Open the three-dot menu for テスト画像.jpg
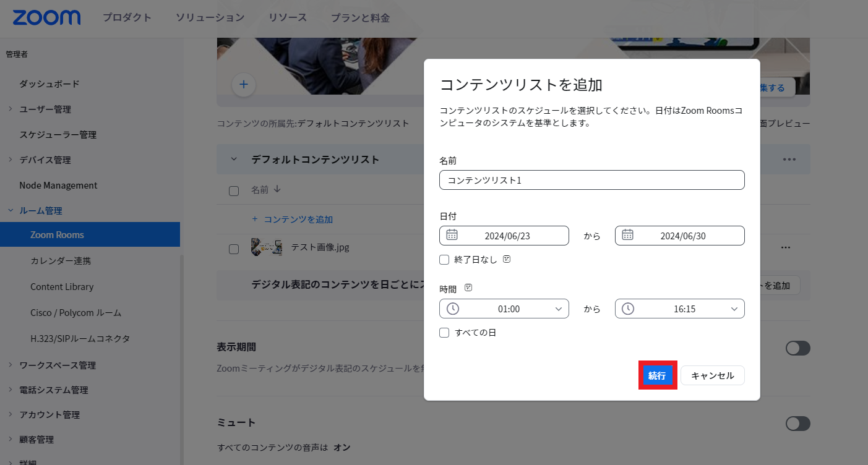The width and height of the screenshot is (868, 465). tap(786, 248)
